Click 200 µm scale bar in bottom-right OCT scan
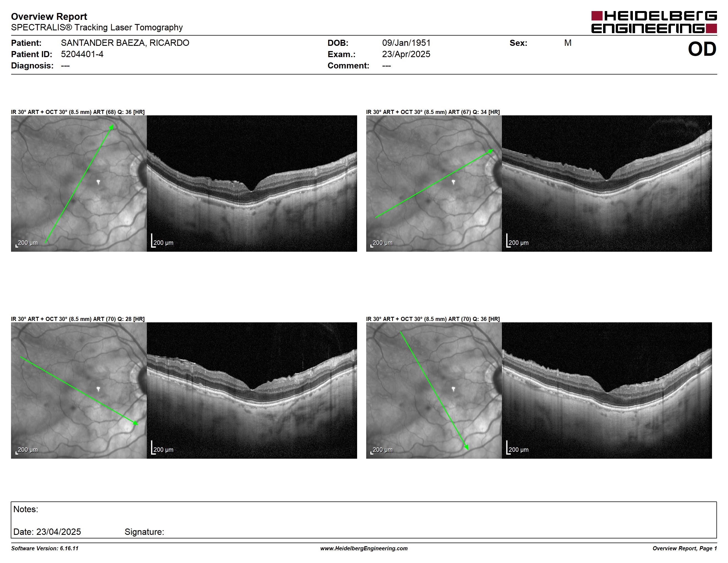 pyautogui.click(x=517, y=448)
